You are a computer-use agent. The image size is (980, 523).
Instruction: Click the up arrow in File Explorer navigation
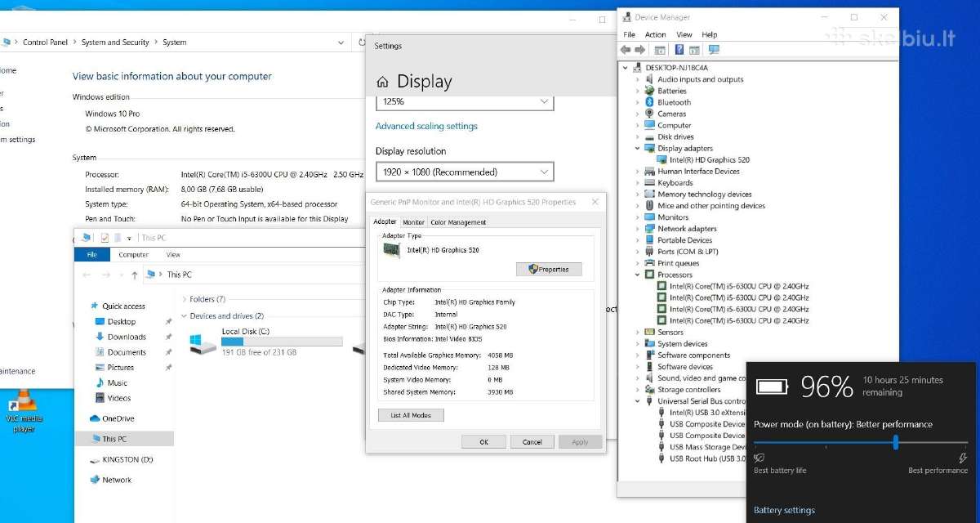(x=133, y=275)
